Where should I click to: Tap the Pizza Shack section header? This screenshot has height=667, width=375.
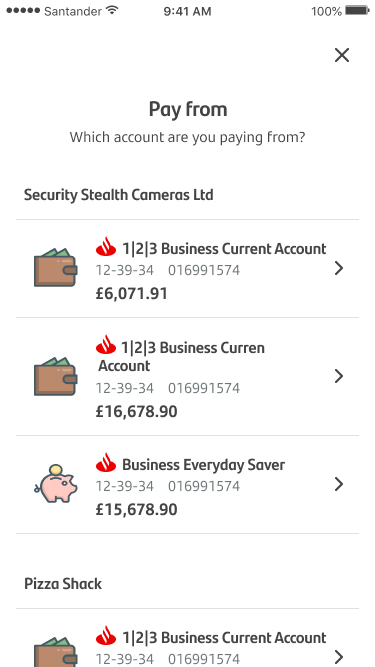[63, 584]
